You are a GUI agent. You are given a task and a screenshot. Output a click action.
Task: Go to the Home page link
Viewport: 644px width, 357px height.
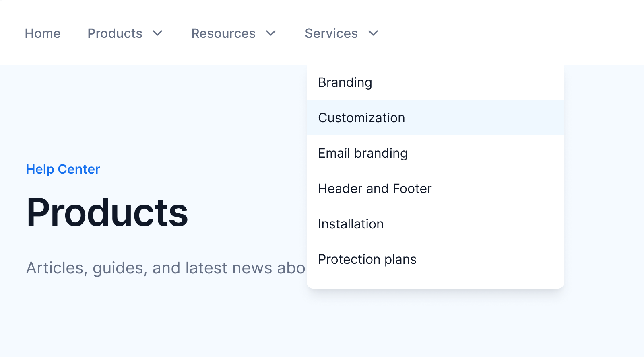pos(43,33)
